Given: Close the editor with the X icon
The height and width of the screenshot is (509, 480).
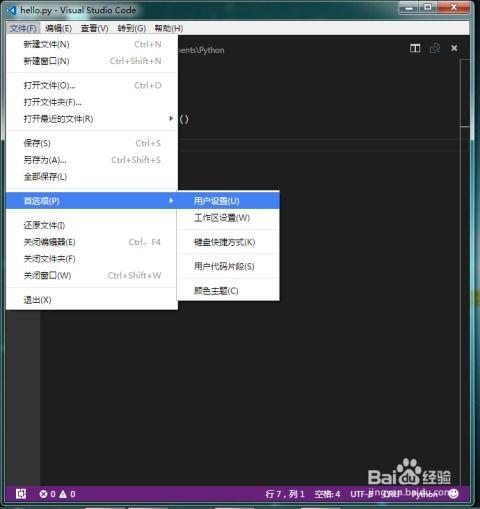Looking at the screenshot, I should (454, 48).
